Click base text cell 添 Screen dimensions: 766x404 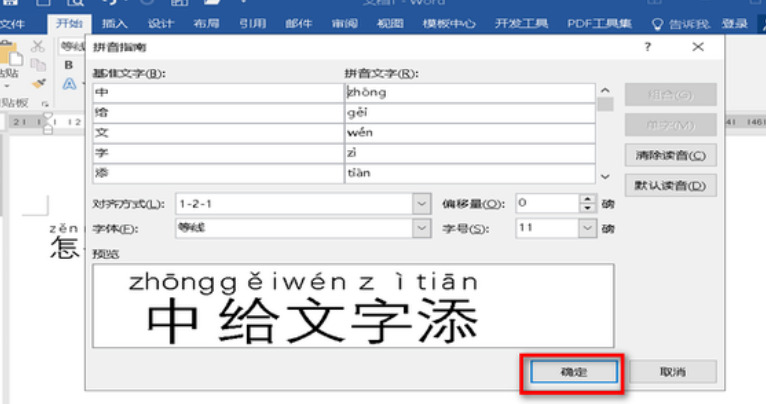(x=218, y=173)
